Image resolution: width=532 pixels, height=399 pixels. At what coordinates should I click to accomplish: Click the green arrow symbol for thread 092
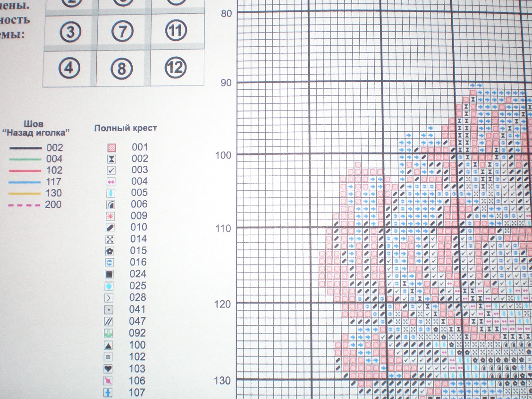coord(110,333)
